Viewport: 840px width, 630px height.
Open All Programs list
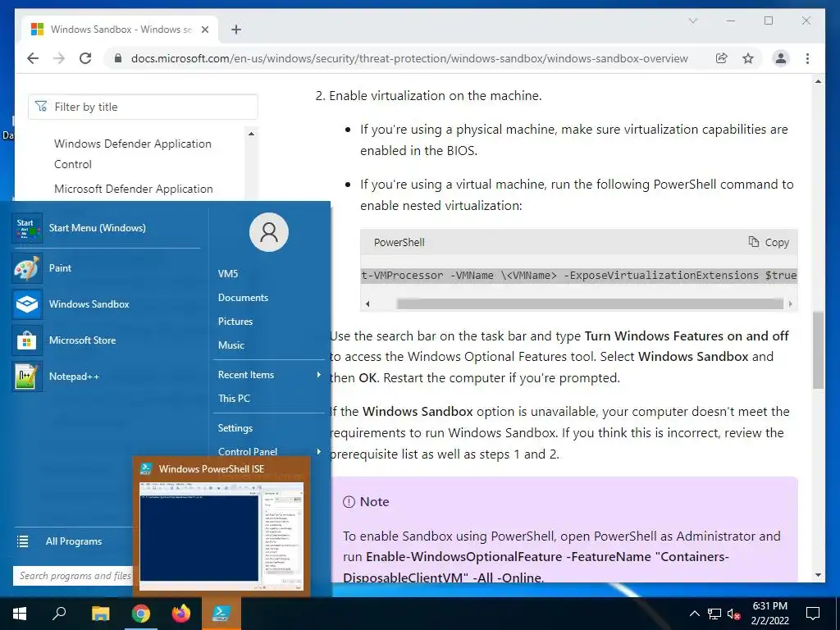[x=73, y=541]
